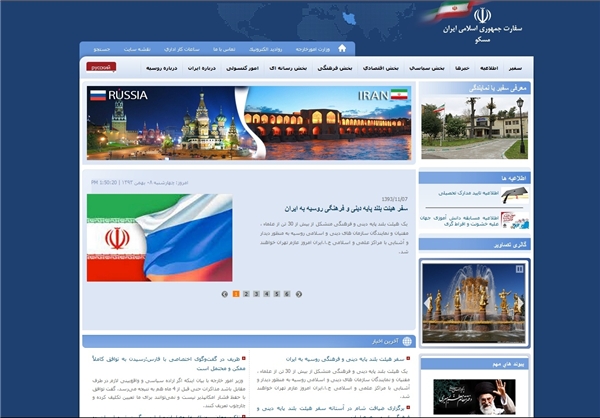Screen dimensions: 600x418
Task: Open the اطلاعیه menu item
Action: [489, 68]
